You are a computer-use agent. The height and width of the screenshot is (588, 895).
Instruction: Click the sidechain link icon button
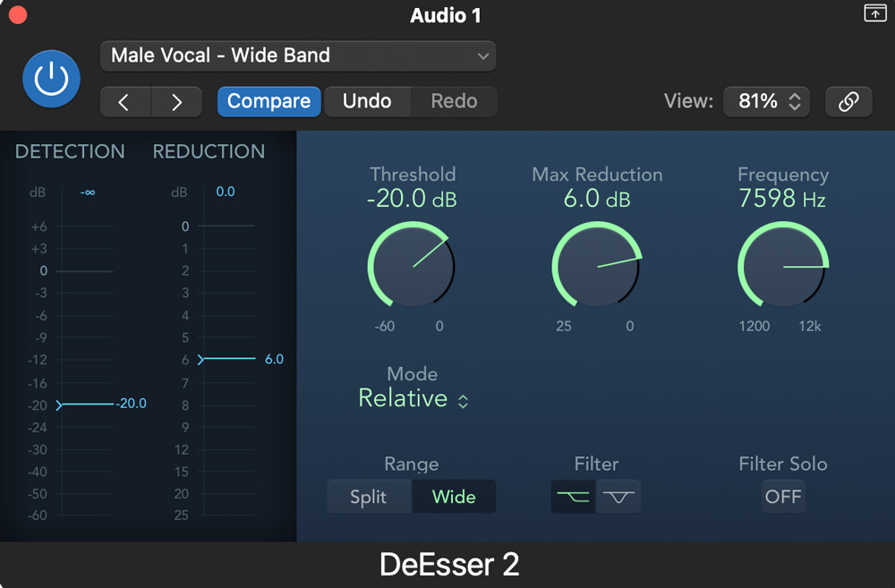(x=848, y=102)
